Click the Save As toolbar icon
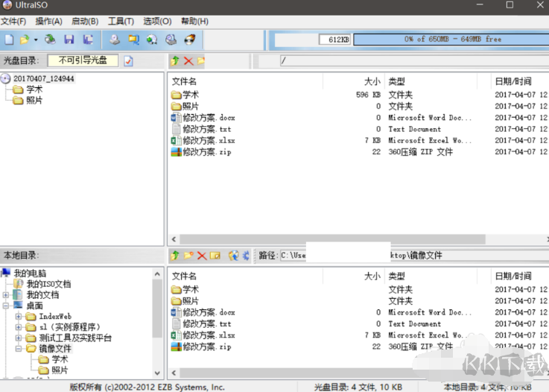Screen dimensions: 549x392 88,39
